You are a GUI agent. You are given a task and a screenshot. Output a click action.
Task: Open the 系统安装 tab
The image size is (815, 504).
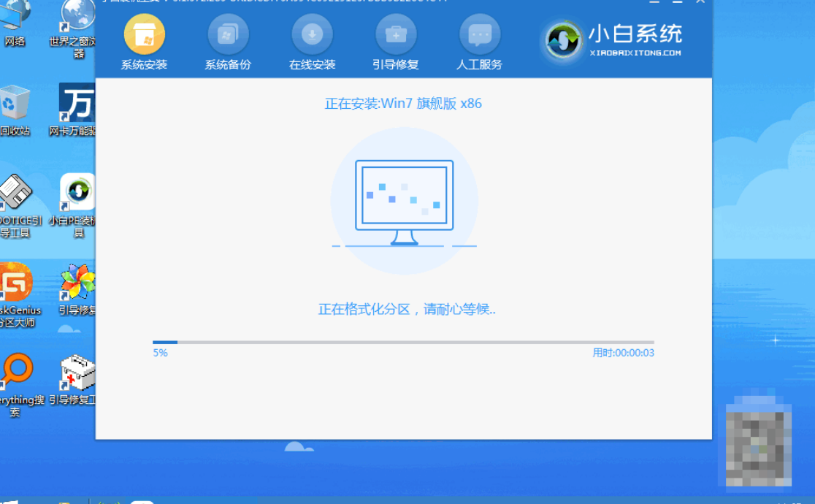(144, 42)
